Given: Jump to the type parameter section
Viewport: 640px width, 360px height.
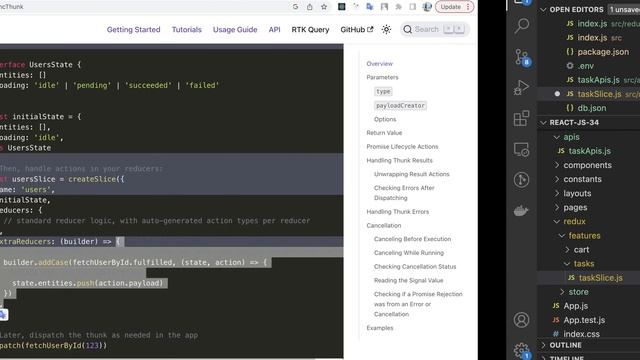Looking at the screenshot, I should coord(383,91).
